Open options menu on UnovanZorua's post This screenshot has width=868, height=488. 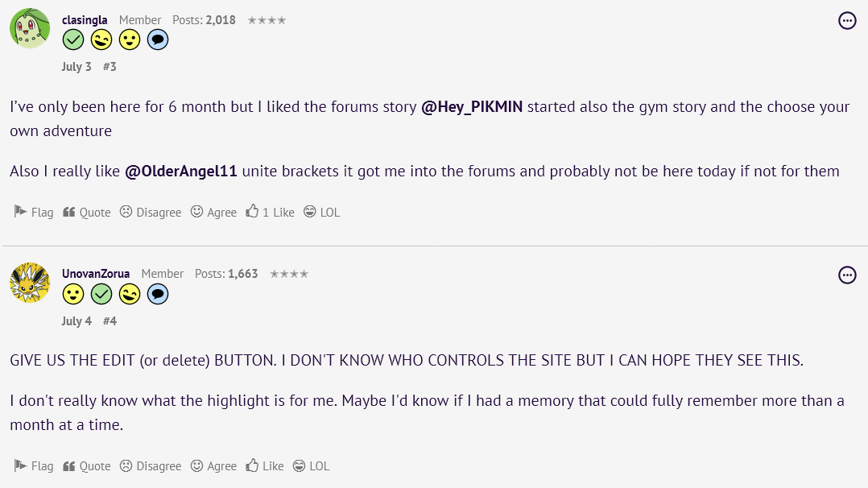(x=847, y=275)
